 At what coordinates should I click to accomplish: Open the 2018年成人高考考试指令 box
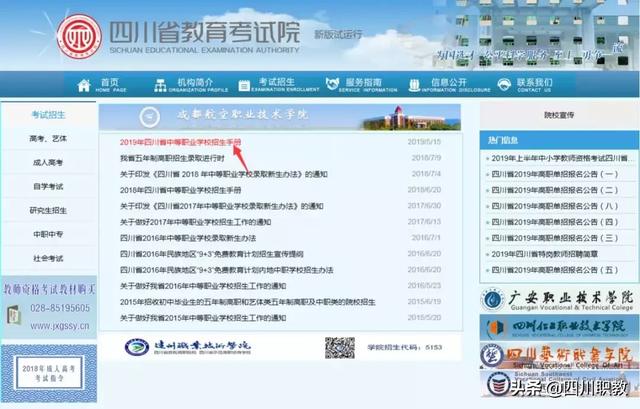(x=49, y=373)
